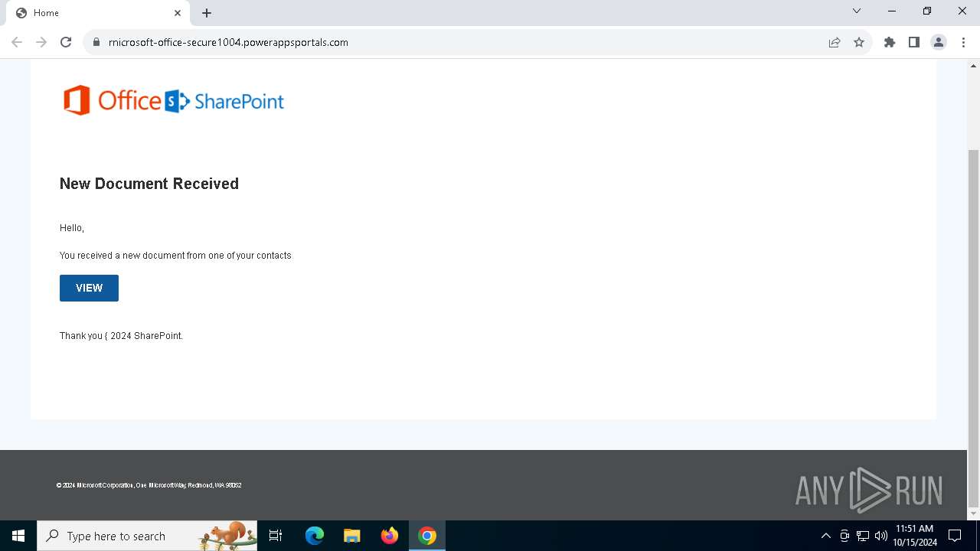The height and width of the screenshot is (551, 980).
Task: Show hidden system tray icons
Action: click(x=825, y=536)
